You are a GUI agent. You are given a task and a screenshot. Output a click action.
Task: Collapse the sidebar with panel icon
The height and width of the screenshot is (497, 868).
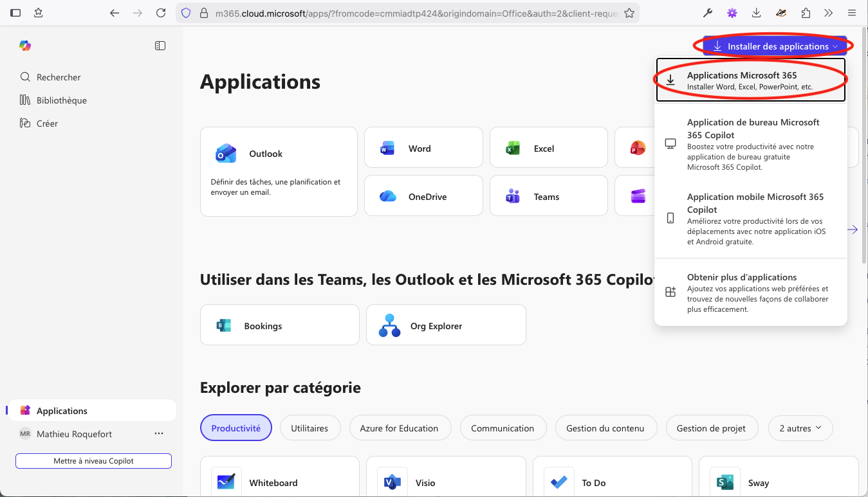160,46
